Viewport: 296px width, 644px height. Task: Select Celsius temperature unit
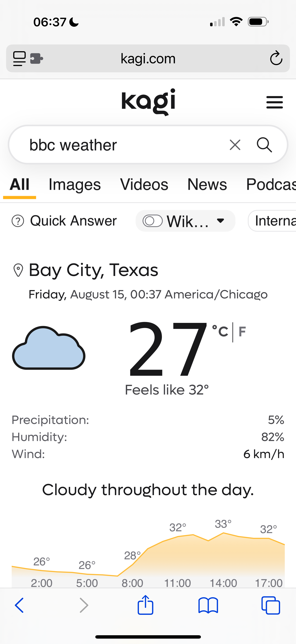(220, 332)
